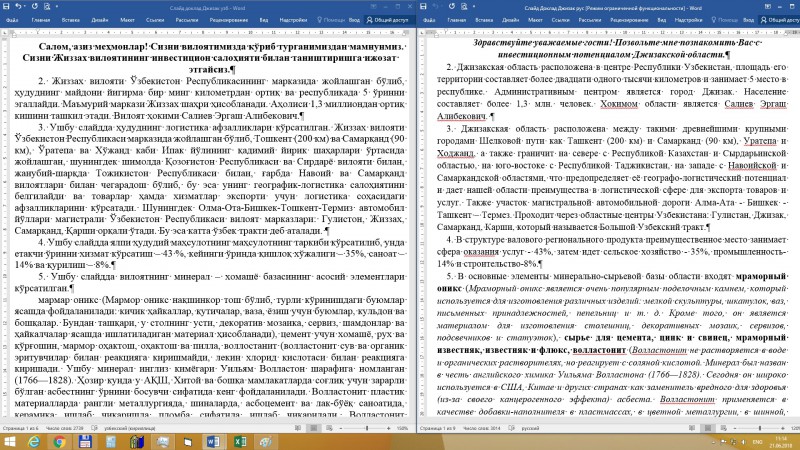Click Redo in the left window's quick access toolbar

tap(35, 7)
